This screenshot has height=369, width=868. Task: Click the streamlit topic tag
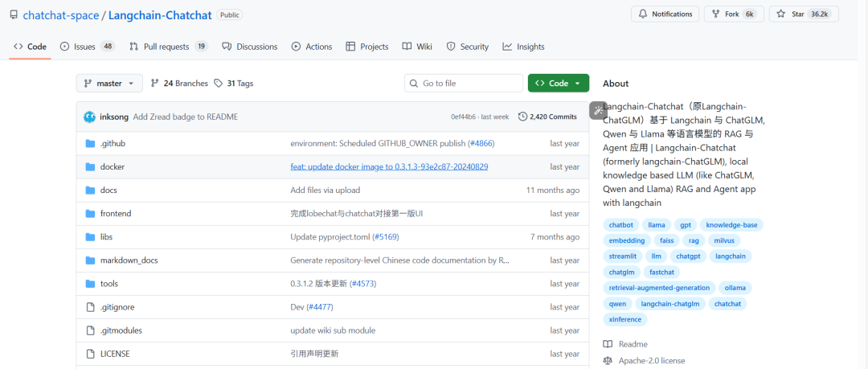click(623, 256)
